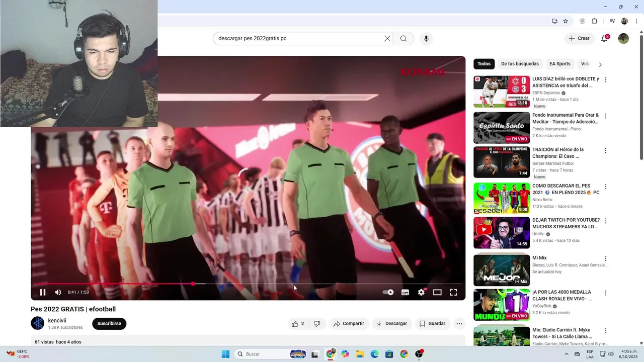Open the Chrome extensions puzzle icon

594,21
